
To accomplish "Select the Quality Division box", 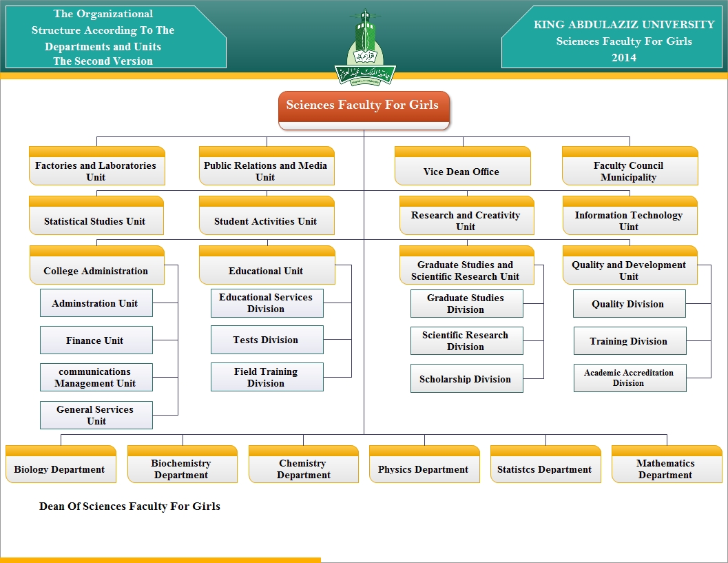I will click(629, 303).
